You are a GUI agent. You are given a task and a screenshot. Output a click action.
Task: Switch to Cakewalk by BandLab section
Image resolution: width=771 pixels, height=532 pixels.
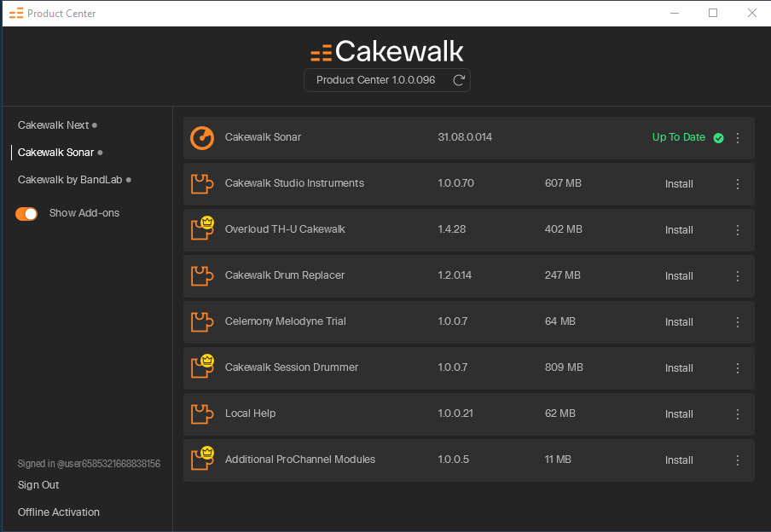[x=69, y=180]
